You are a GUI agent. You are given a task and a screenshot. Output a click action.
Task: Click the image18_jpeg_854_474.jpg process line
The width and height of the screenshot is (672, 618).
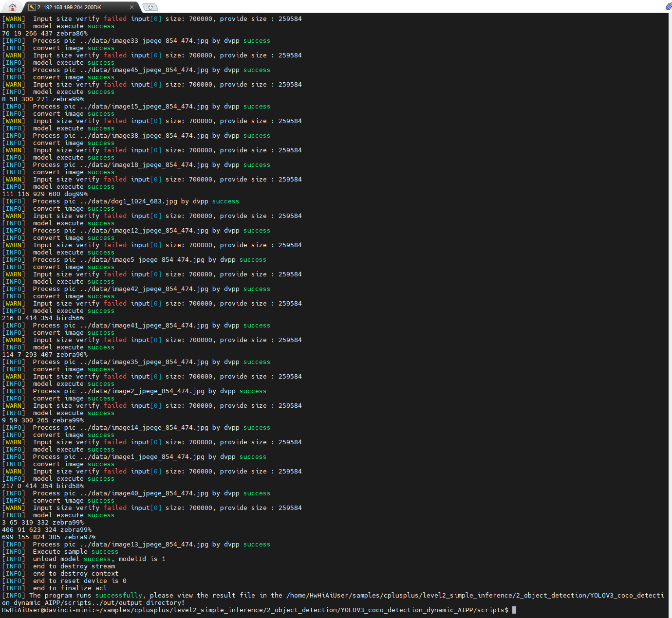point(136,165)
